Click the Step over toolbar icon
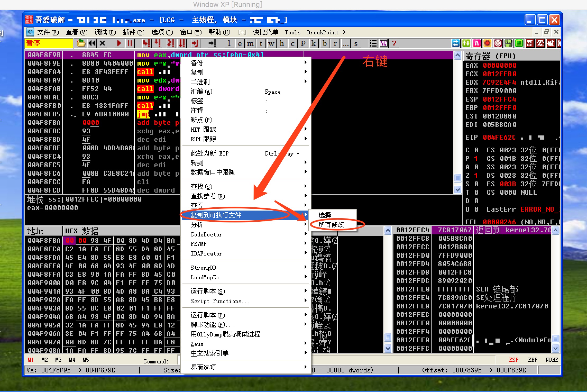This screenshot has width=587, height=392. tap(157, 43)
